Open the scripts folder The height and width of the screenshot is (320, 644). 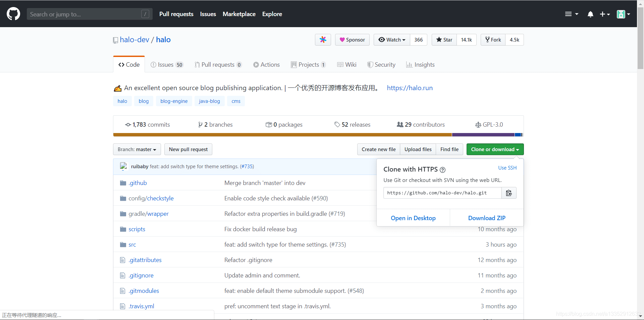pos(137,229)
